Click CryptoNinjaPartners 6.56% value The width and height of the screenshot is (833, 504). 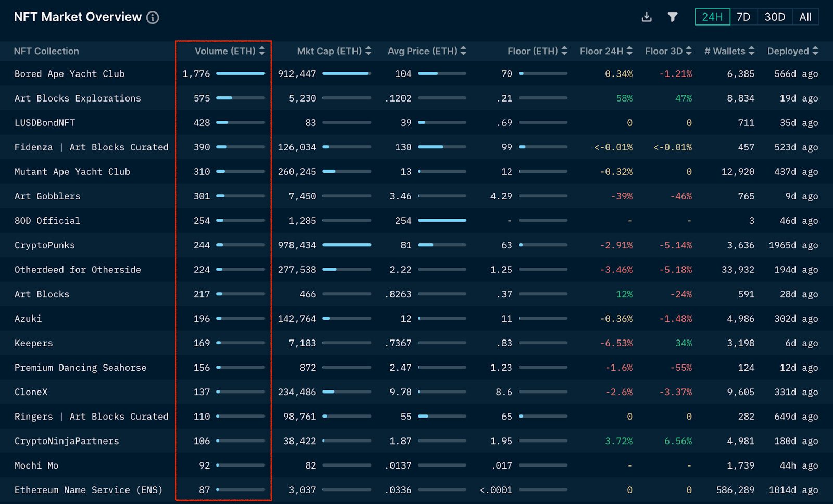tap(678, 441)
